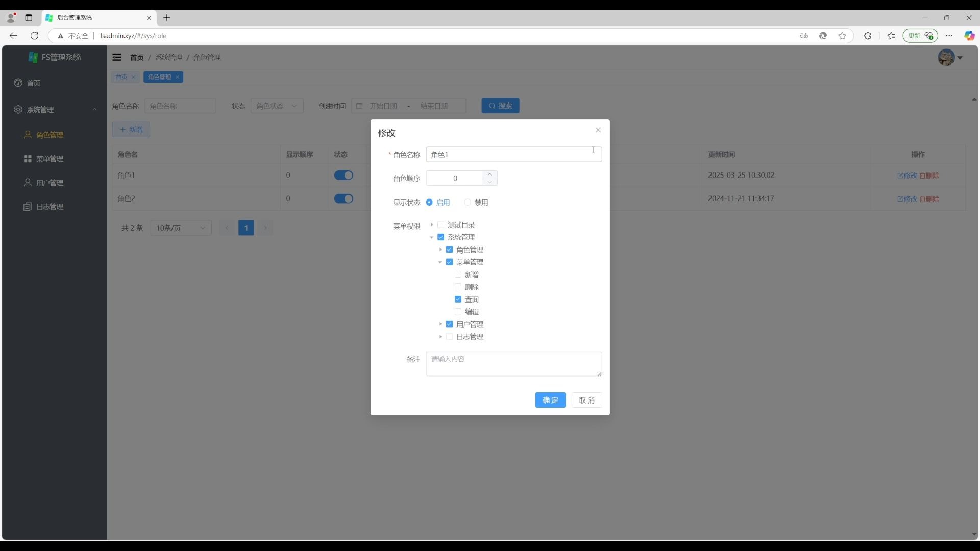This screenshot has width=980, height=551.
Task: Open 日志管理 in the sidebar
Action: [50, 207]
